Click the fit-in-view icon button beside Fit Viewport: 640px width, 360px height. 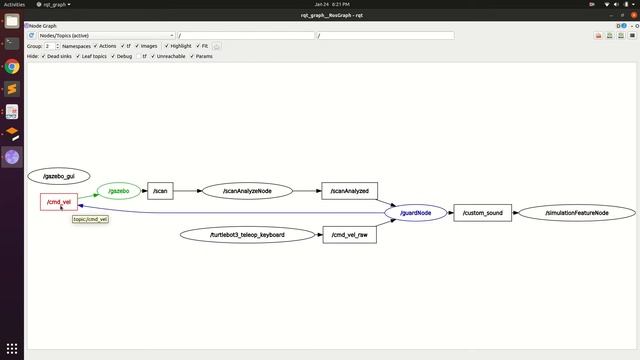point(217,46)
